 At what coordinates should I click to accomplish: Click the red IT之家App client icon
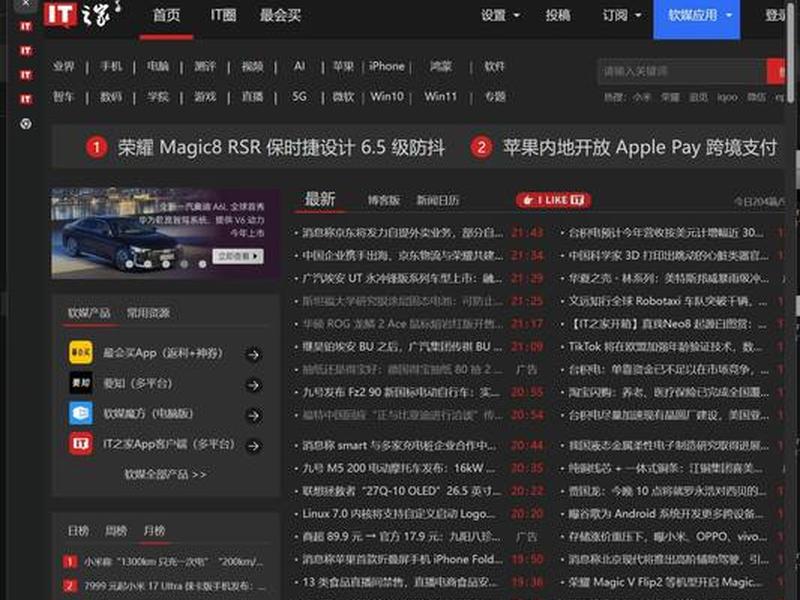(x=81, y=444)
